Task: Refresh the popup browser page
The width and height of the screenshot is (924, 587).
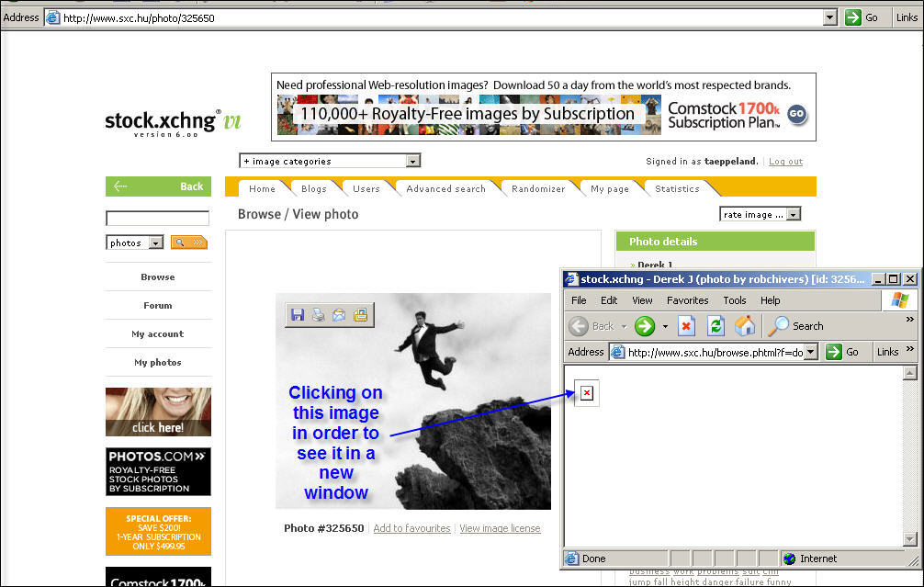Action: [716, 326]
